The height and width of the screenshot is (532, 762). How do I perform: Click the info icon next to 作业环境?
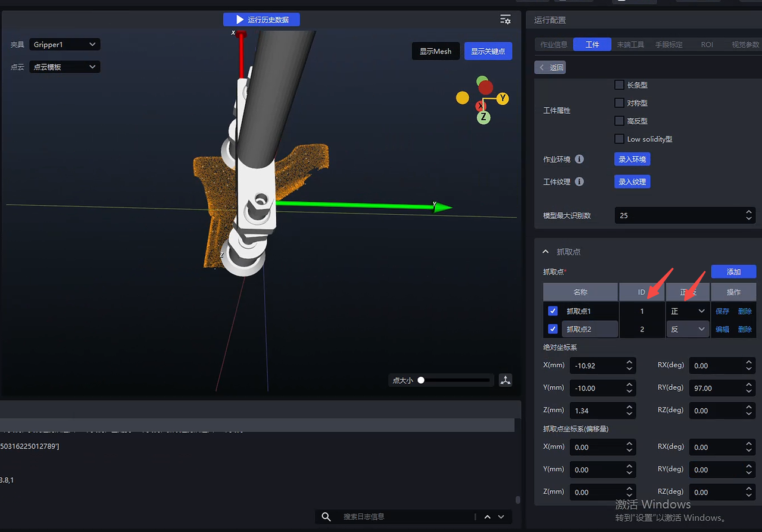pyautogui.click(x=579, y=159)
